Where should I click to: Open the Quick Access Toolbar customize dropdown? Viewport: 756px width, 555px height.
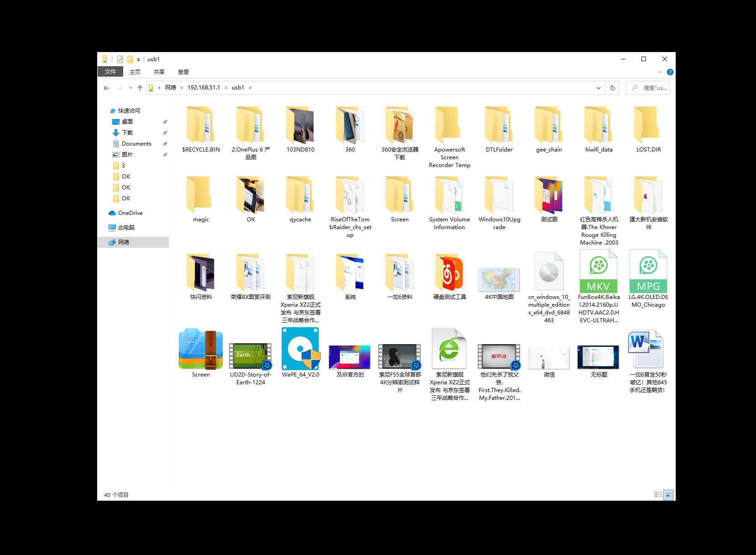click(x=138, y=60)
